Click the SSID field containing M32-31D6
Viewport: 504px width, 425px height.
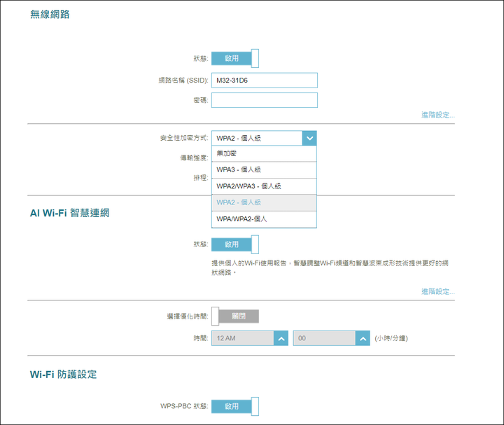point(264,81)
